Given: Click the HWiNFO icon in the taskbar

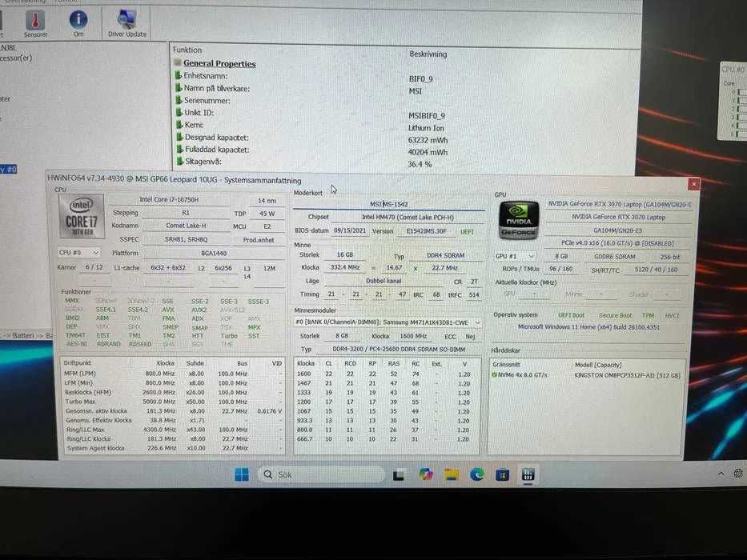Looking at the screenshot, I should pos(528,474).
